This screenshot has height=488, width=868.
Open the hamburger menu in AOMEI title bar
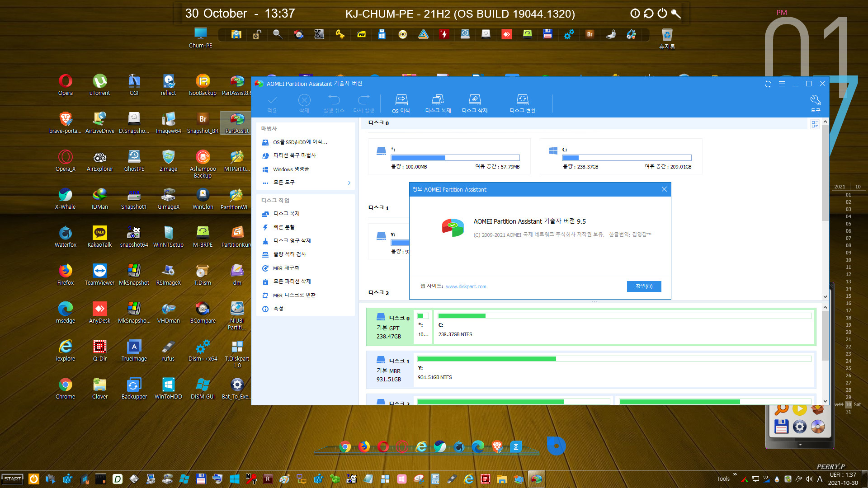pos(782,84)
